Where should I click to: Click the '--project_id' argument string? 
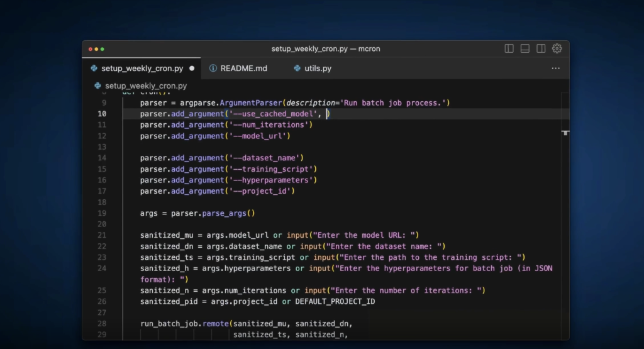point(260,191)
